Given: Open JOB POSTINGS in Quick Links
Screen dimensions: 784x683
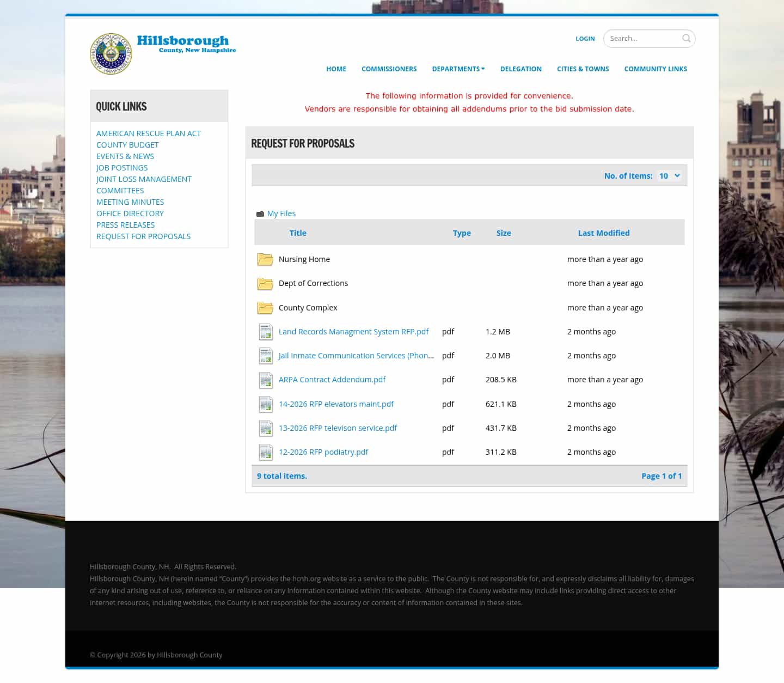Looking at the screenshot, I should 121,167.
